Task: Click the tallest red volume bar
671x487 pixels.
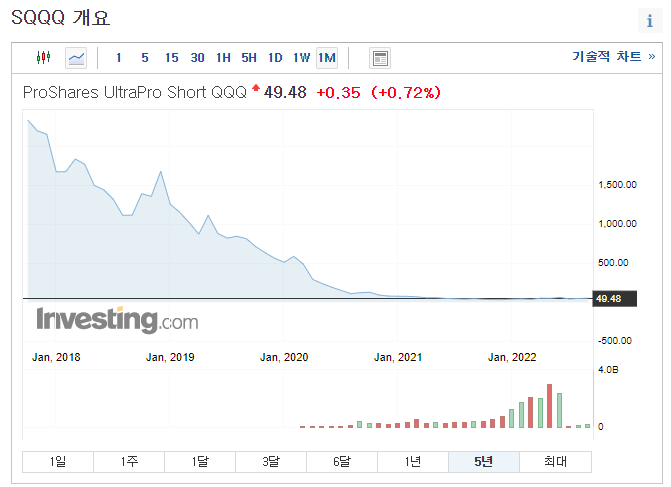Action: point(549,406)
